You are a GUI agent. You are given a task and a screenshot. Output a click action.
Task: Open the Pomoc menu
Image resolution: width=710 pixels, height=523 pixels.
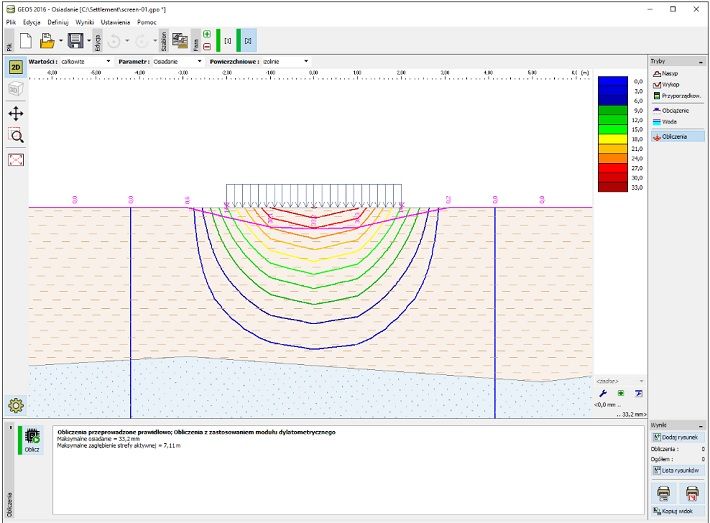[147, 22]
